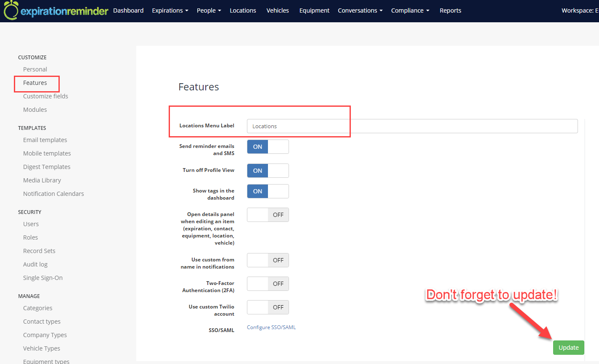Open Personal customize settings
The width and height of the screenshot is (599, 364).
tap(35, 69)
